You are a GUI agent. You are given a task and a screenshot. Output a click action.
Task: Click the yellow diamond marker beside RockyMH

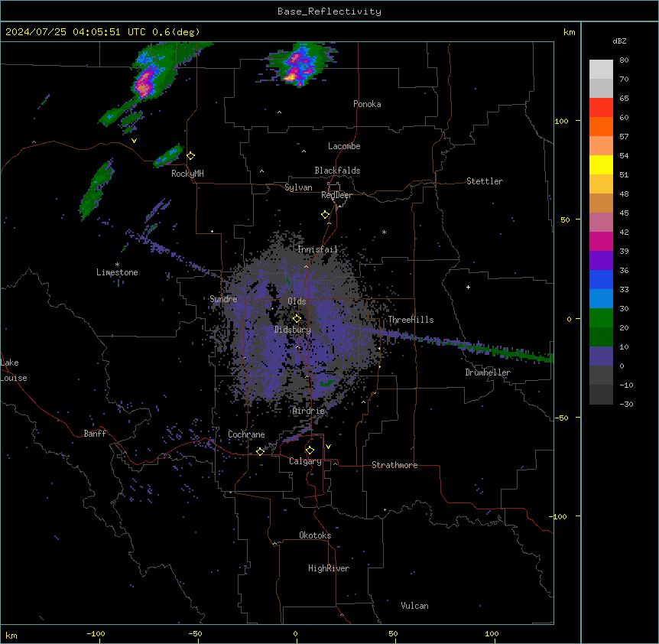pyautogui.click(x=191, y=156)
